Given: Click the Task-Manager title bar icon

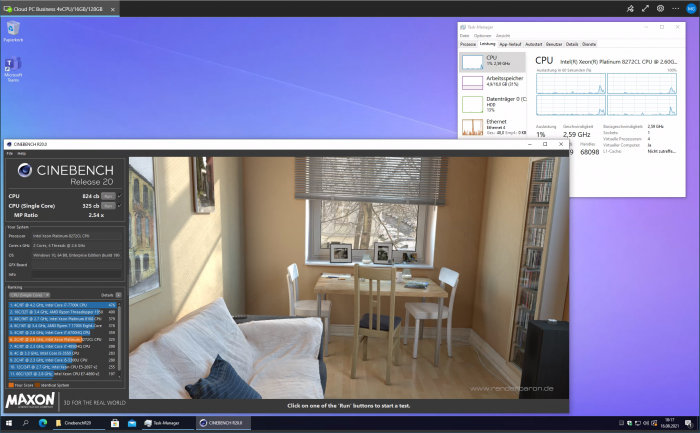Looking at the screenshot, I should 463,27.
